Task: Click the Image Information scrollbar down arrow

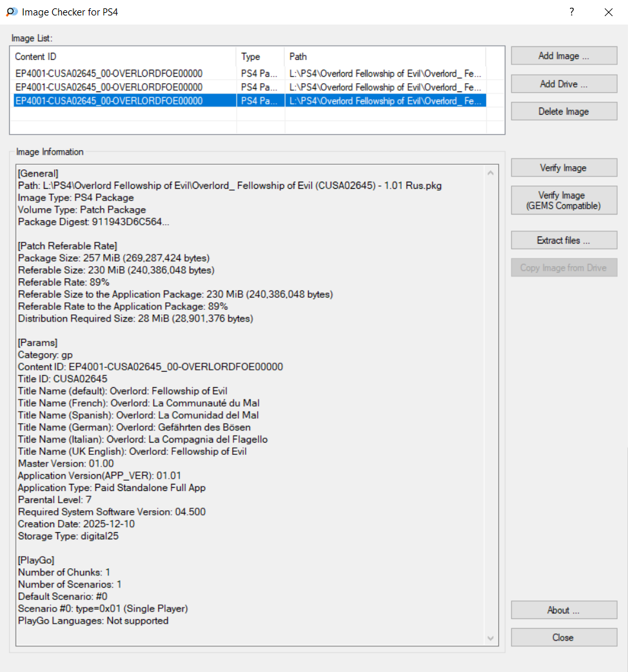Action: [491, 638]
